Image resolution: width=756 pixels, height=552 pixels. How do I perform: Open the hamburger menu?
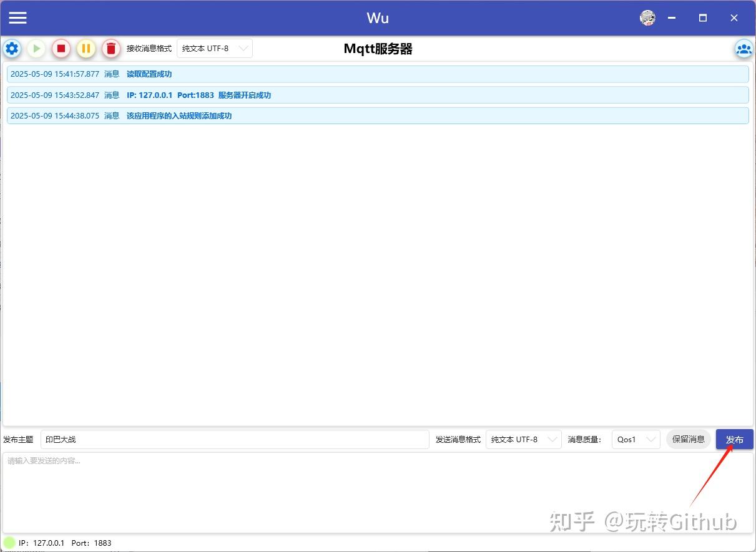point(17,17)
